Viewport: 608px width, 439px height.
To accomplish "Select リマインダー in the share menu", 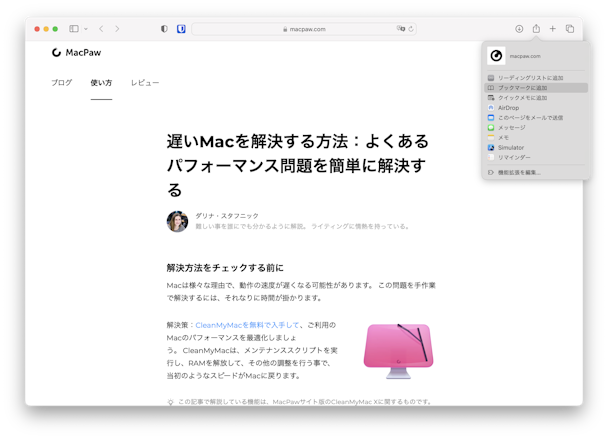I will pyautogui.click(x=536, y=157).
